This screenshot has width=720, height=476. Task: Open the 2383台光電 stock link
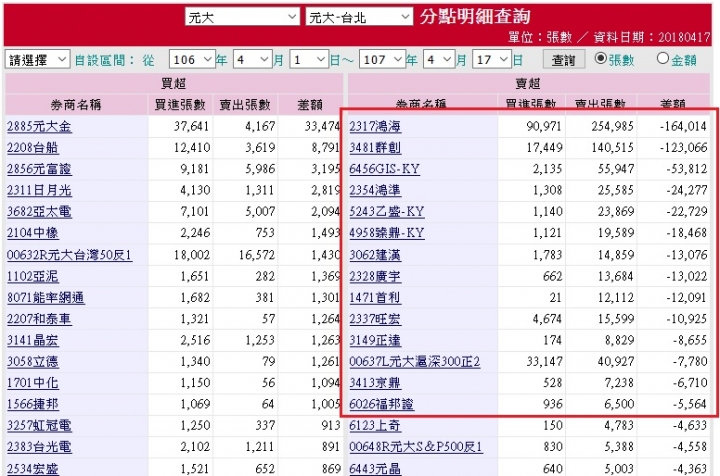39,446
